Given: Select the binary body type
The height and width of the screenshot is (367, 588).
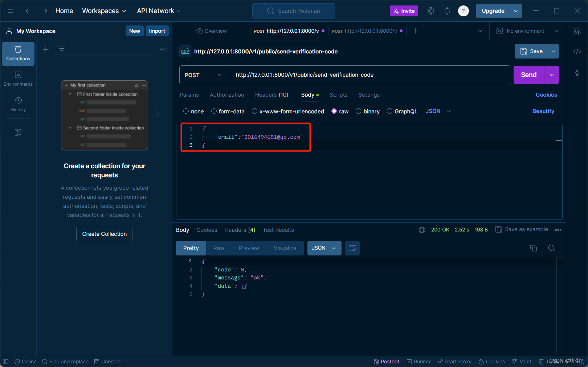Looking at the screenshot, I should [x=359, y=111].
